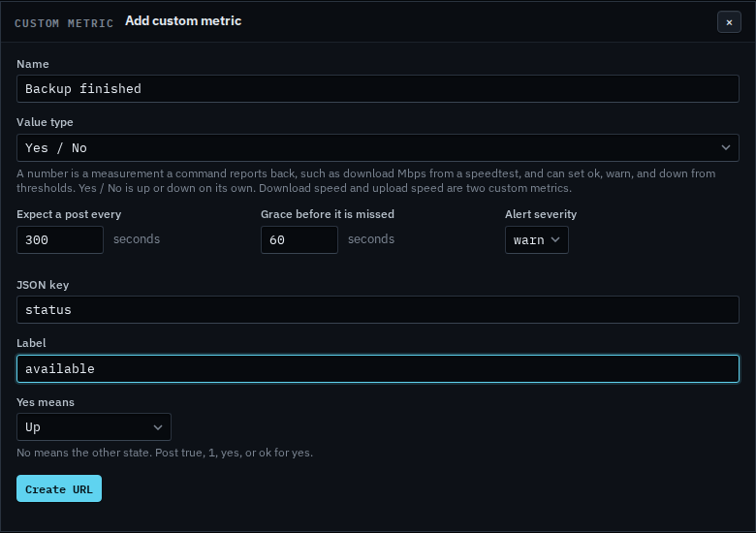Click the Grace before it is missed label
This screenshot has width=756, height=533.
(x=328, y=214)
